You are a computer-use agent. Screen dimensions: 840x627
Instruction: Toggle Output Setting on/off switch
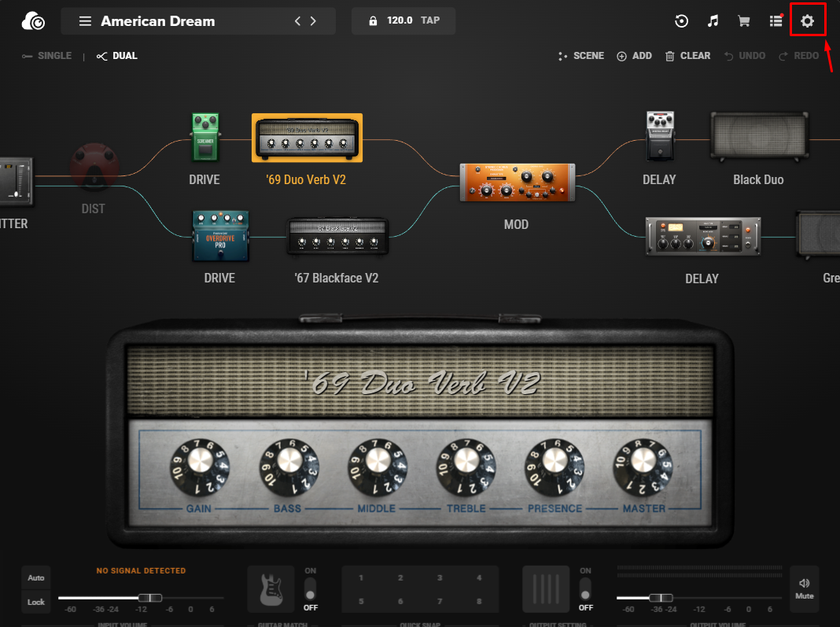pos(585,588)
